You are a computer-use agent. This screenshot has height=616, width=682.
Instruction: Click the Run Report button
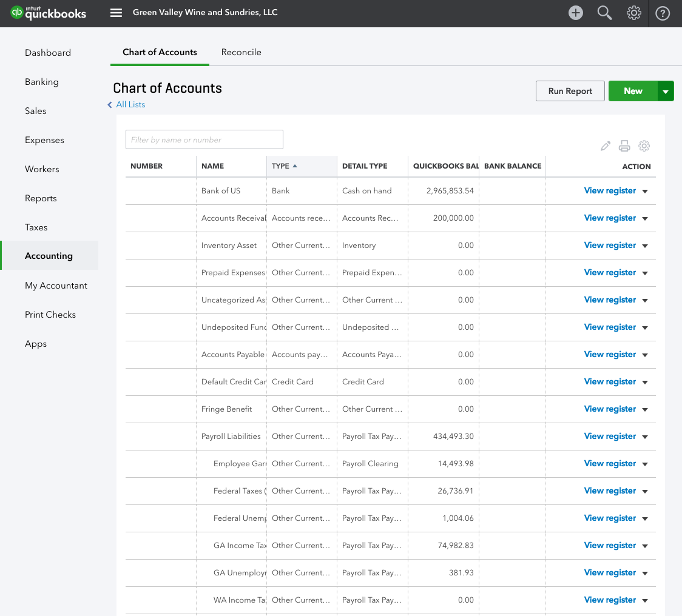[570, 91]
